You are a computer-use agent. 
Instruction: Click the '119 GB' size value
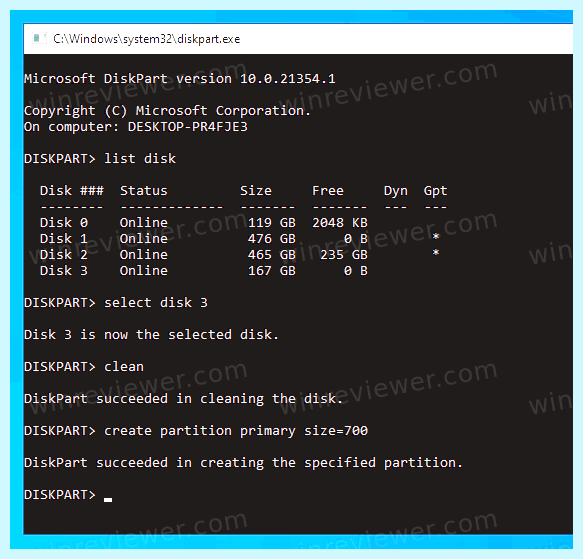tap(272, 222)
